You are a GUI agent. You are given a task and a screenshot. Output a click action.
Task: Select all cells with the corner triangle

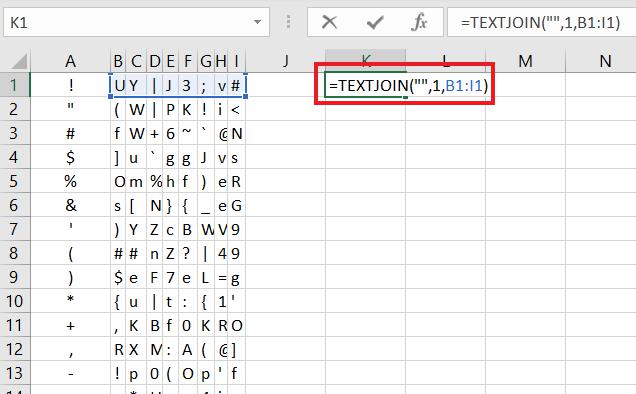19,62
